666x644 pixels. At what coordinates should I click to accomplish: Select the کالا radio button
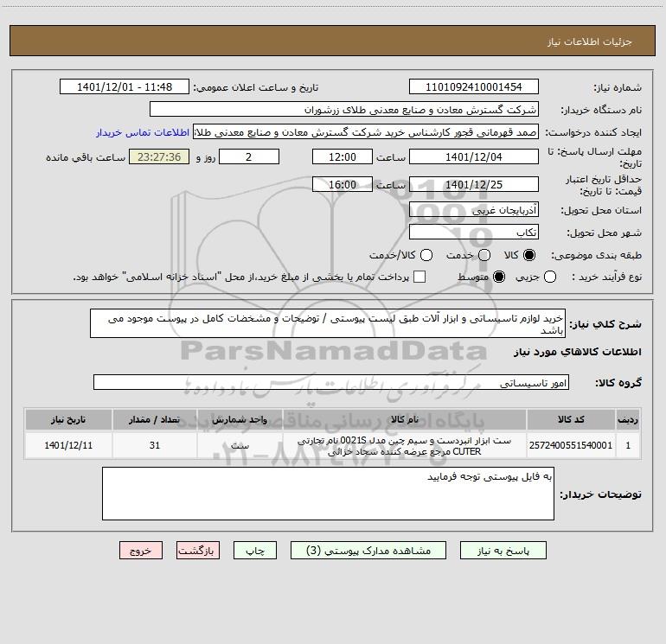click(x=529, y=255)
